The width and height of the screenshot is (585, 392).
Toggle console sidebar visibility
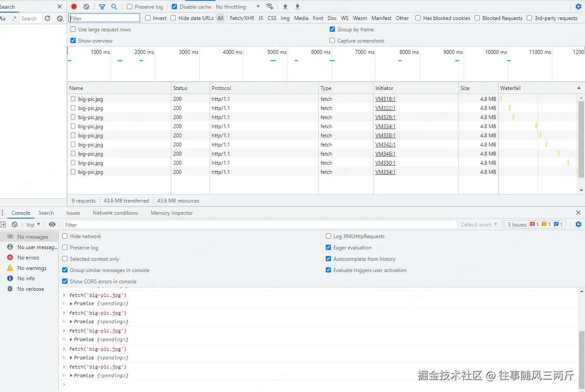3,224
